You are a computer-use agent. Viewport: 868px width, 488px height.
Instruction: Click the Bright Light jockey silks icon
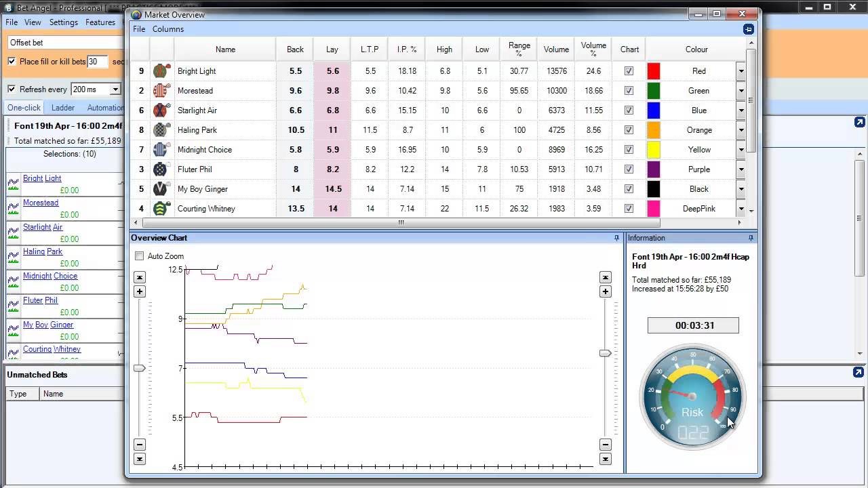click(161, 70)
